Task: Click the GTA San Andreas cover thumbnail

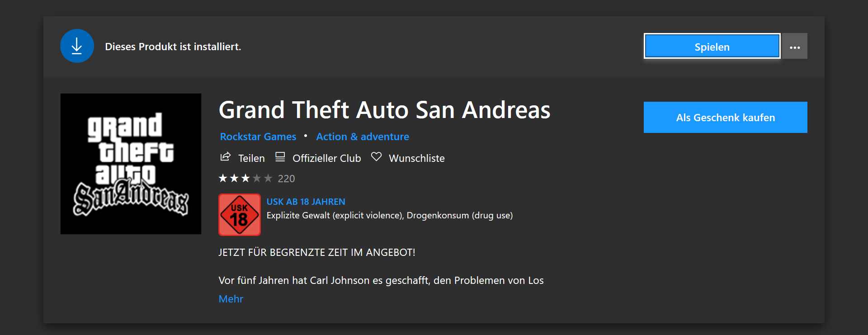Action: (x=131, y=164)
